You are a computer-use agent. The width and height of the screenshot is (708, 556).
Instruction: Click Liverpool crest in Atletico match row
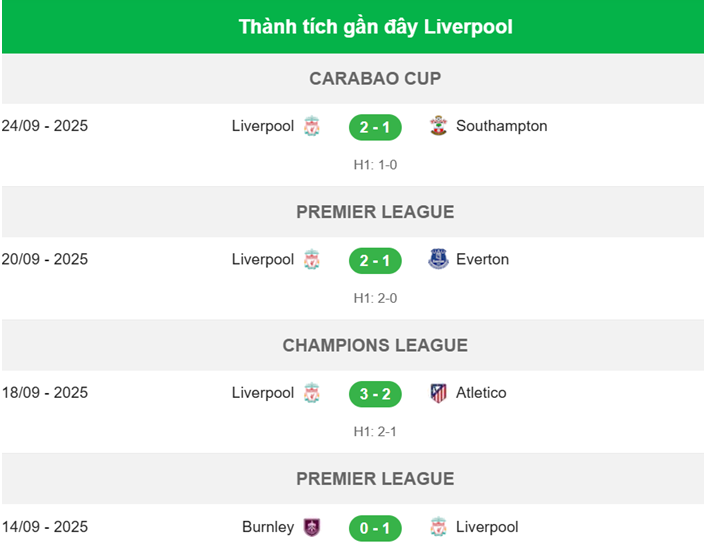[x=312, y=393]
